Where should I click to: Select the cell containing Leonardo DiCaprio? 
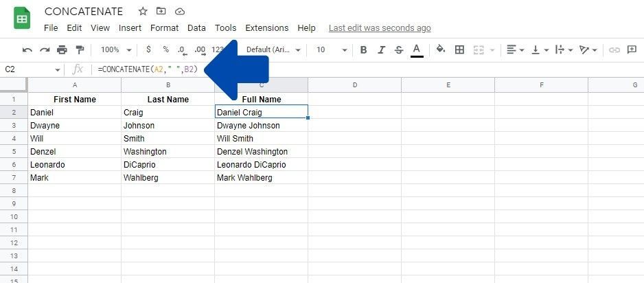coord(261,165)
